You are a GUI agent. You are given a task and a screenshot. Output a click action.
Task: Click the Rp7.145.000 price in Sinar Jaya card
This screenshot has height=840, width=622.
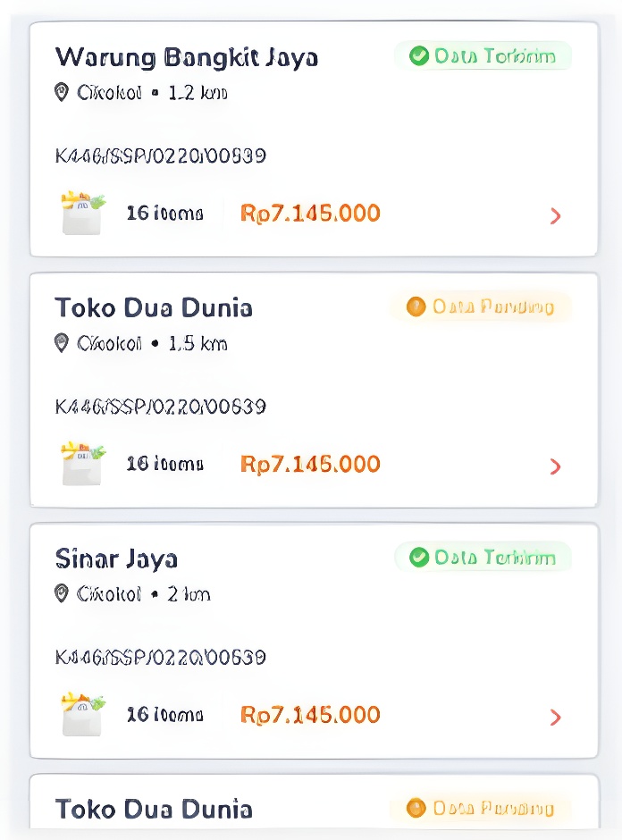tap(310, 715)
